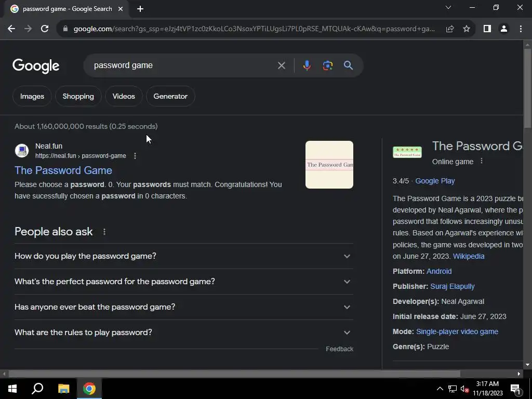Open The Password Game result link
This screenshot has width=532, height=399.
tap(63, 170)
